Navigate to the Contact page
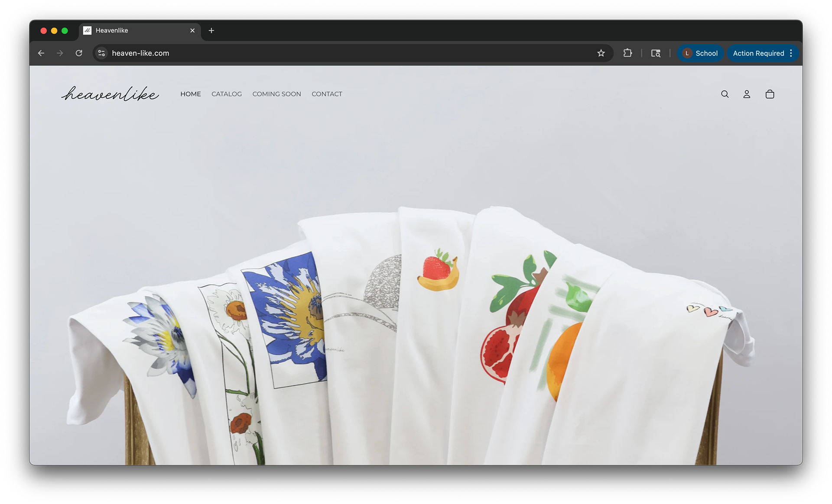The image size is (832, 504). [327, 94]
